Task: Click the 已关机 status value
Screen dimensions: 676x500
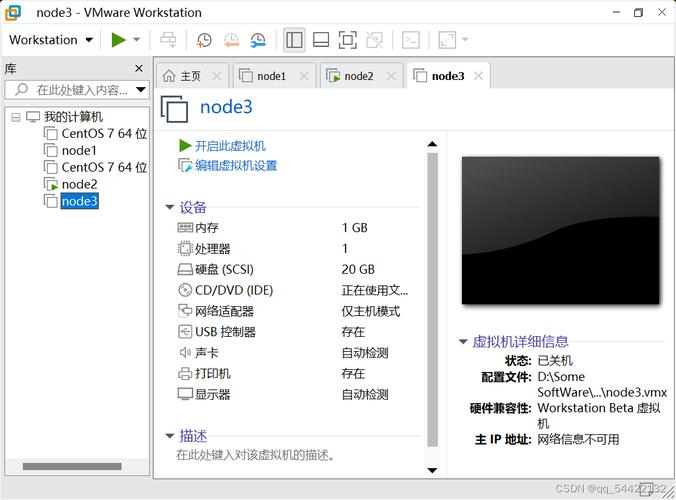Action: [x=555, y=360]
